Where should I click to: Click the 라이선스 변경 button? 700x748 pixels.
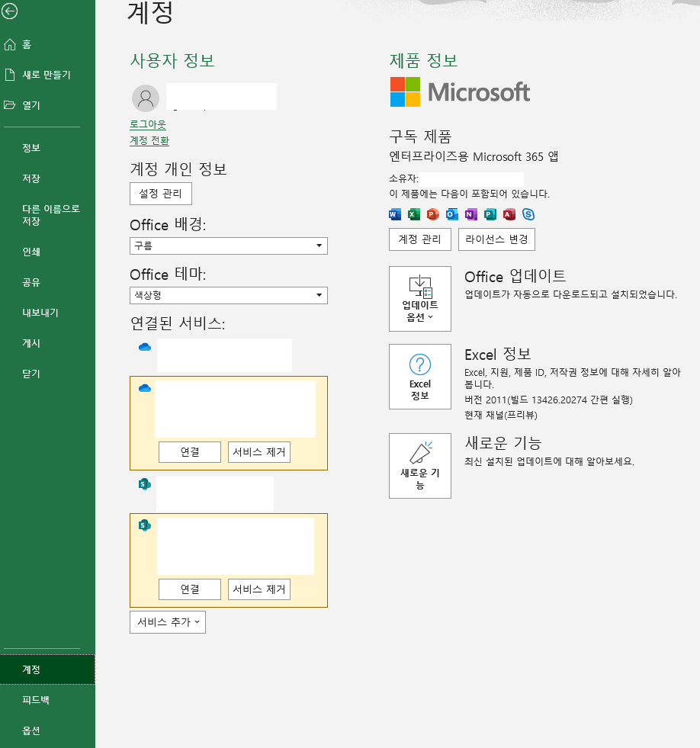click(x=496, y=239)
